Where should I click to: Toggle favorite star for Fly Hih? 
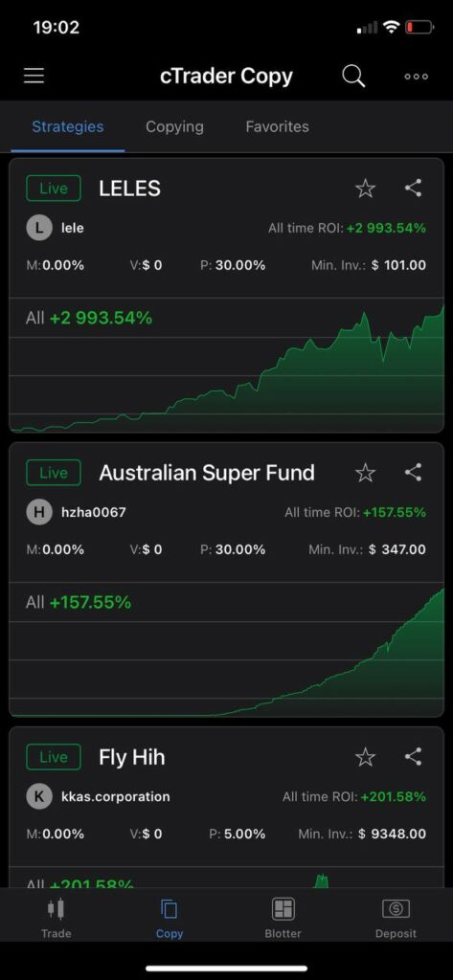tap(366, 758)
